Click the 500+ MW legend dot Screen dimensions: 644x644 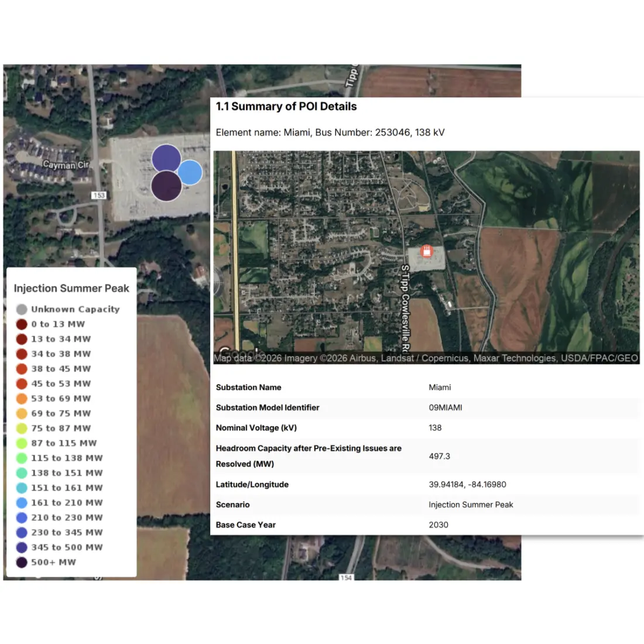pyautogui.click(x=22, y=562)
